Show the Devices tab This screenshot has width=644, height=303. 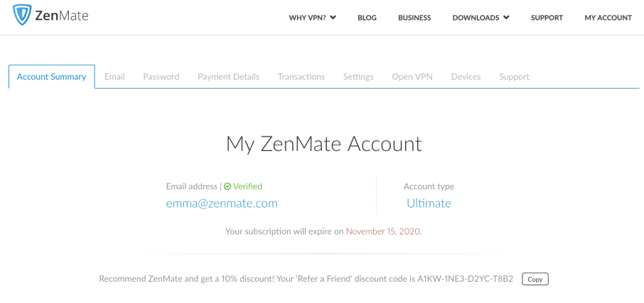pyautogui.click(x=466, y=77)
